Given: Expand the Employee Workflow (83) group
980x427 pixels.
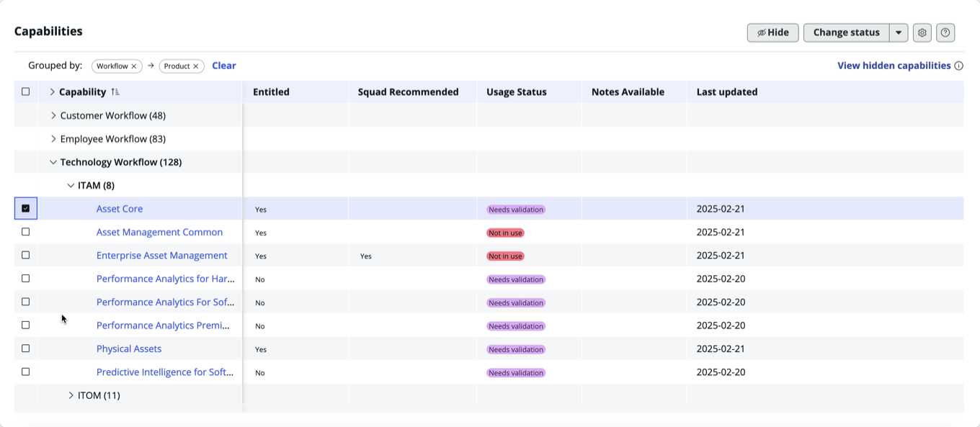Looking at the screenshot, I should tap(53, 139).
